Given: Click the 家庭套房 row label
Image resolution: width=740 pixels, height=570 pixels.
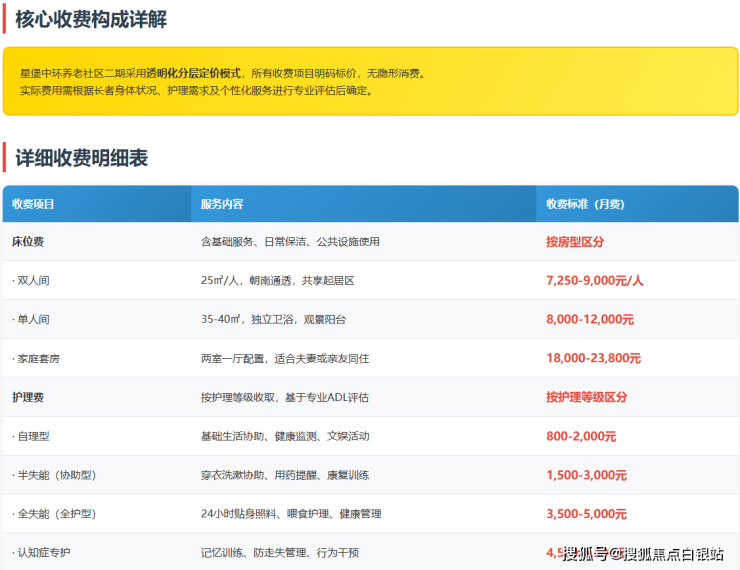Looking at the screenshot, I should click(37, 358).
